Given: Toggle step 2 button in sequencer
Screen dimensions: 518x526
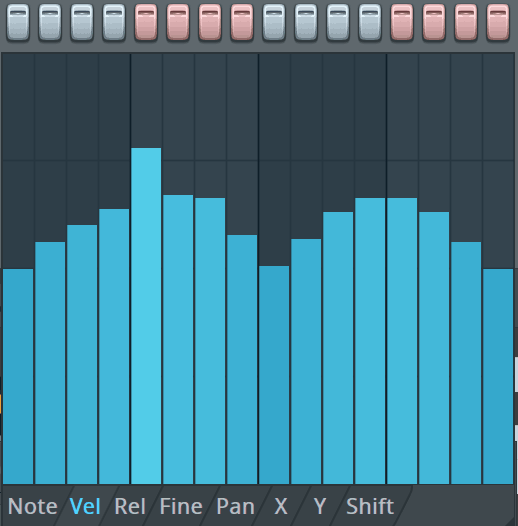Looking at the screenshot, I should tap(50, 22).
